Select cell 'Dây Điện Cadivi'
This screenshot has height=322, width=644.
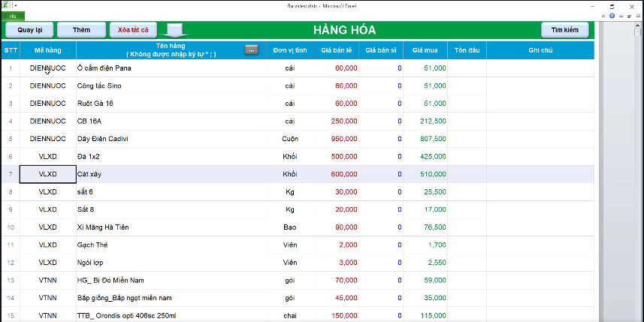[x=171, y=139]
